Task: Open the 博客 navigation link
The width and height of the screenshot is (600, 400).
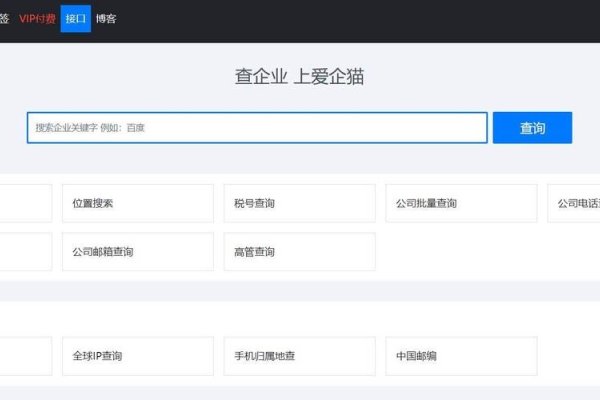Action: point(106,18)
